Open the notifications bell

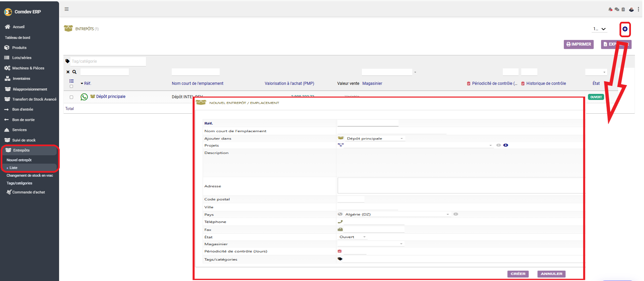(610, 9)
